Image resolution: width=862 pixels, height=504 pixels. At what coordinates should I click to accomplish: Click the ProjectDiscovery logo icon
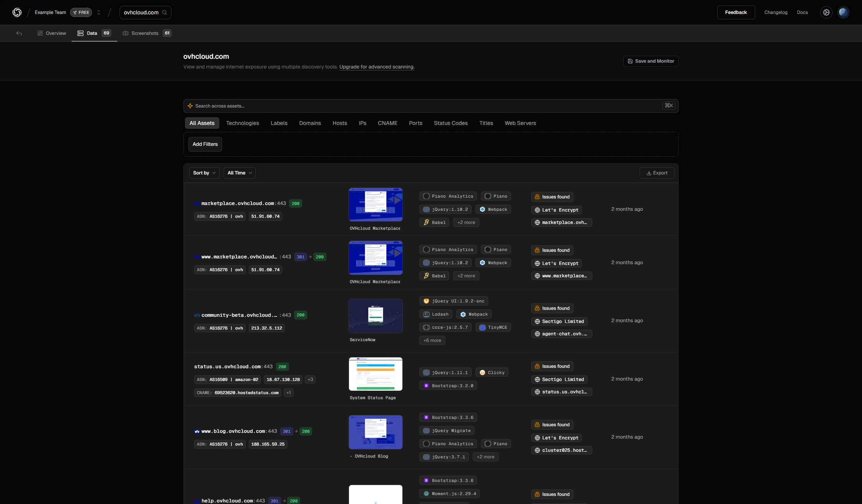(17, 12)
